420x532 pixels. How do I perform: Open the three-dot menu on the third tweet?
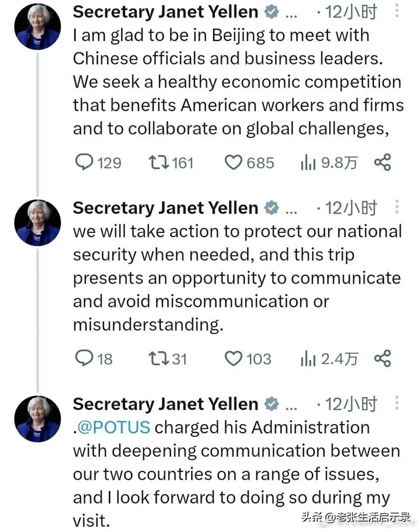(x=397, y=403)
